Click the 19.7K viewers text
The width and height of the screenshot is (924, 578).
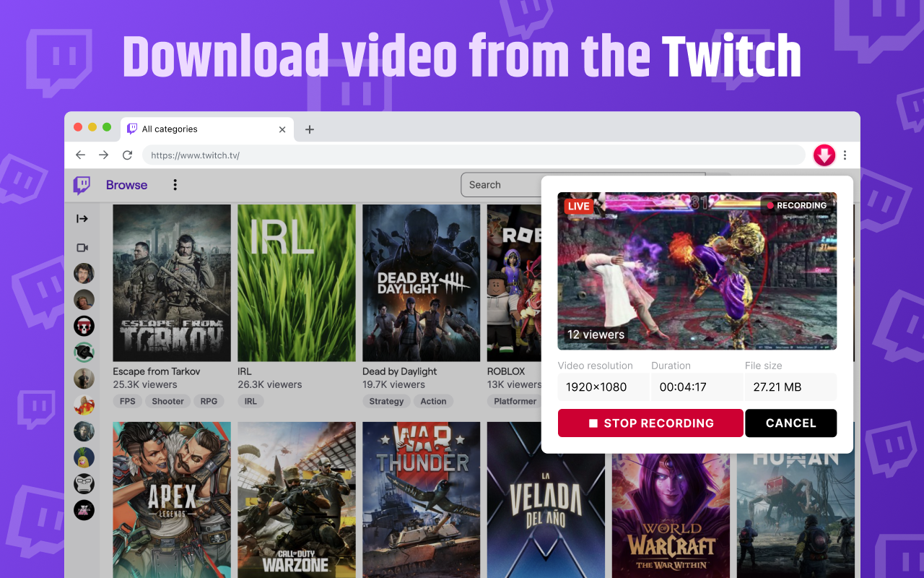click(394, 384)
